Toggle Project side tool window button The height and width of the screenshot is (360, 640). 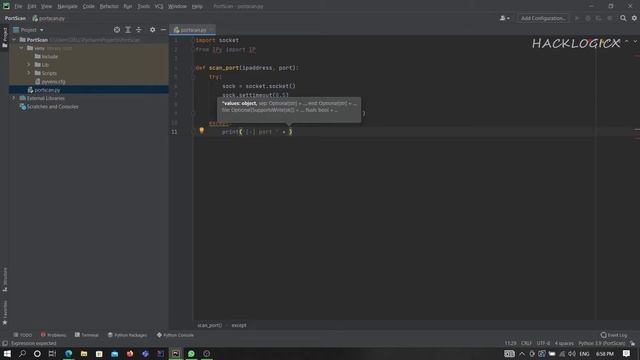(4, 38)
